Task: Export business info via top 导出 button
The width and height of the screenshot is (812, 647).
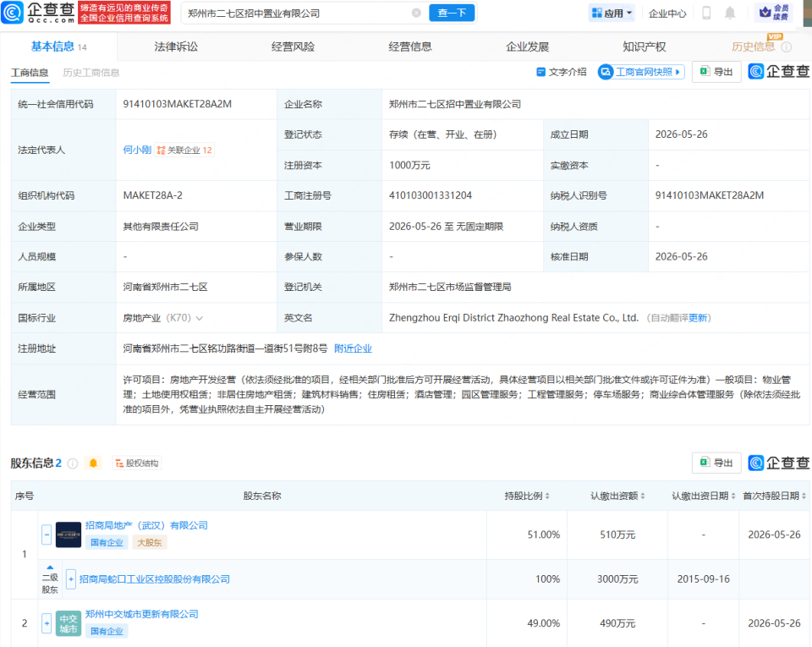Action: [x=716, y=72]
